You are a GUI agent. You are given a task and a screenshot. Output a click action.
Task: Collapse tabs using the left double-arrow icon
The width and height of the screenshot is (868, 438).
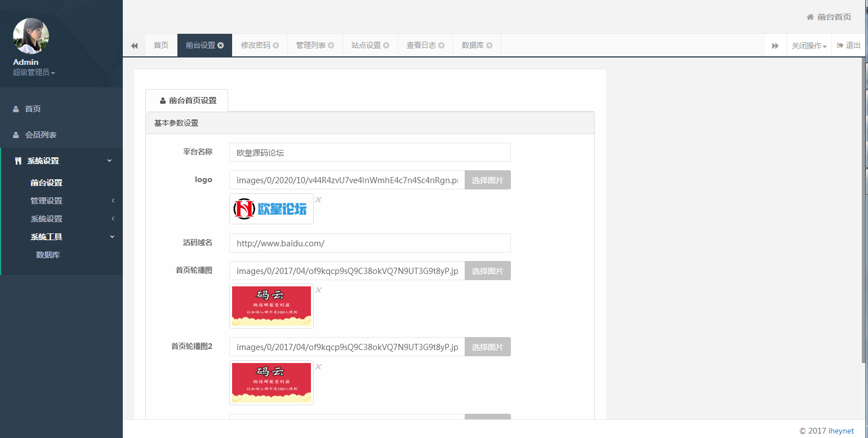pos(134,45)
